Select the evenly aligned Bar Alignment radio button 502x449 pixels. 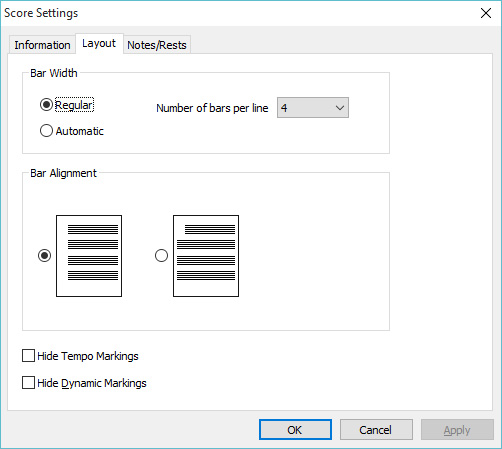(x=45, y=256)
